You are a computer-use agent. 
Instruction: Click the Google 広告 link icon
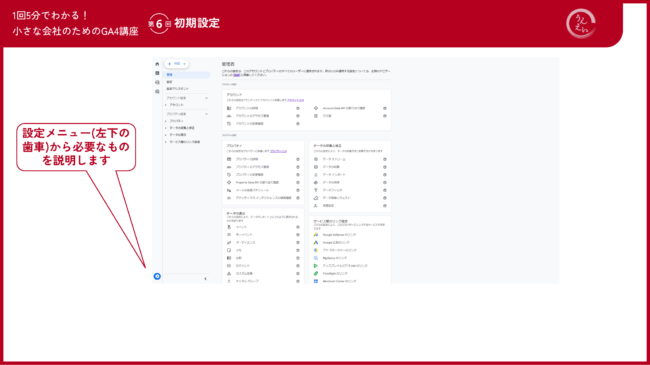316,243
